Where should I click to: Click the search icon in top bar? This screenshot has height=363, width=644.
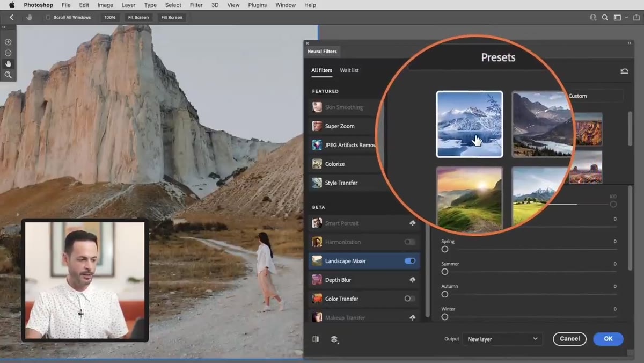point(605,17)
